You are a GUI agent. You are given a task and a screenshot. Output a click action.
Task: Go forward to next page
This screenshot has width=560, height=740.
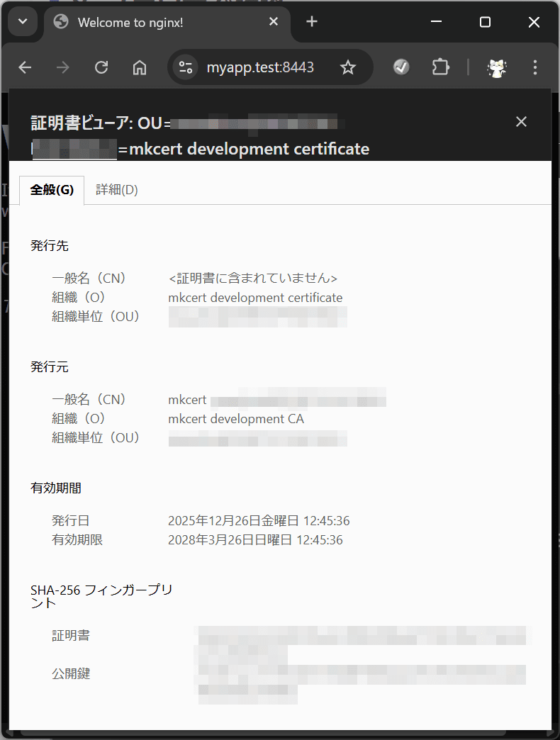click(62, 67)
